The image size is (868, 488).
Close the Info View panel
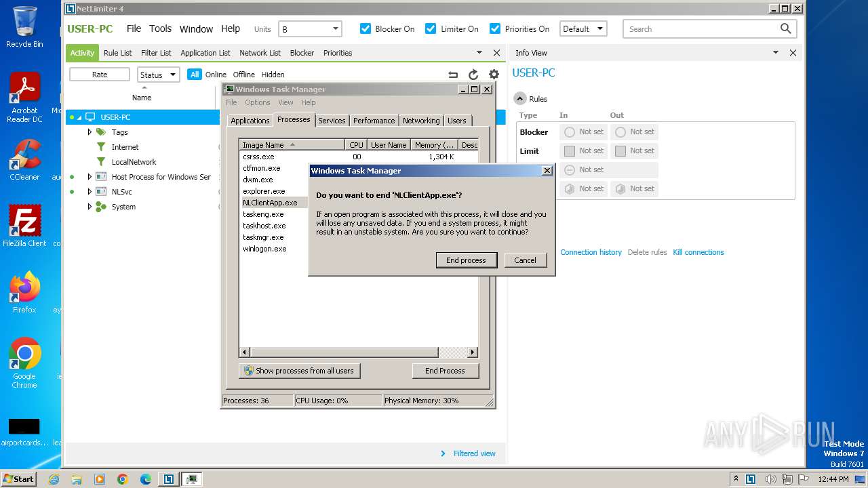(793, 53)
